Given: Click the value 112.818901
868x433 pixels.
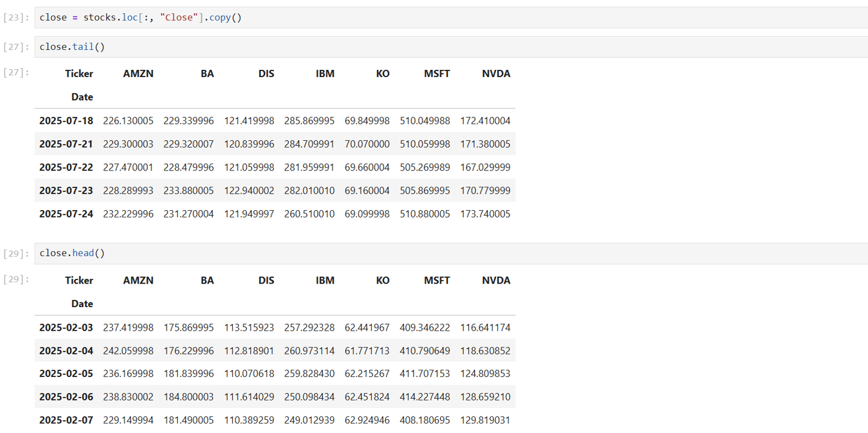Looking at the screenshot, I should pyautogui.click(x=249, y=350).
